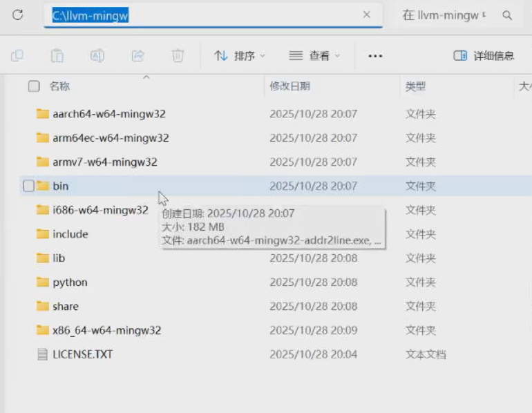Open the 排序 sort dropdown
The width and height of the screenshot is (532, 413).
tap(240, 56)
